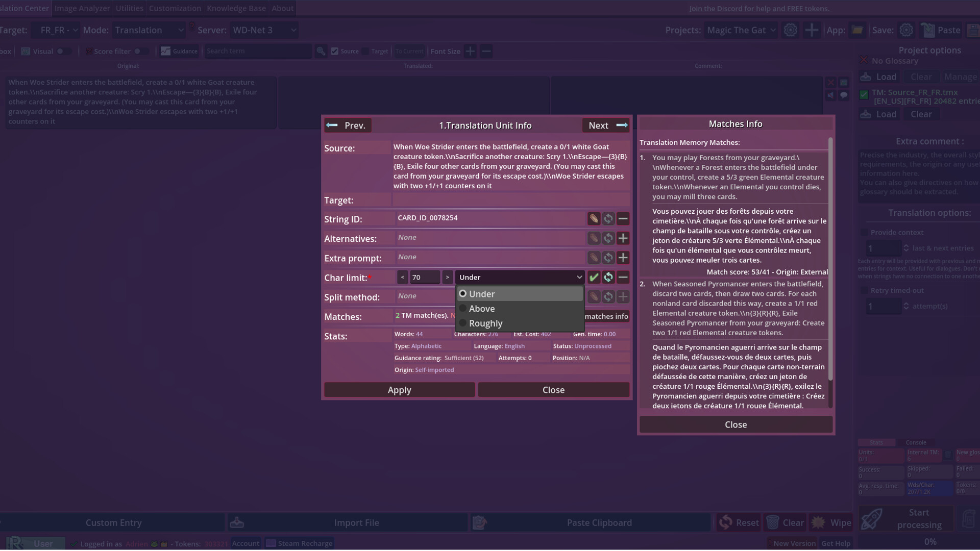This screenshot has width=980, height=551.
Task: Expand the Projects dropdown showing Magic The Gat
Action: 741,30
